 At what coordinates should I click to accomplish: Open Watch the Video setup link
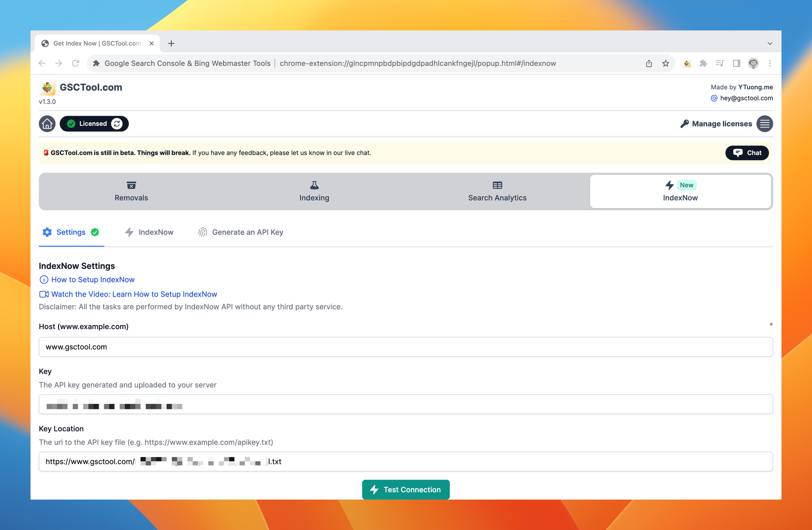pyautogui.click(x=128, y=294)
